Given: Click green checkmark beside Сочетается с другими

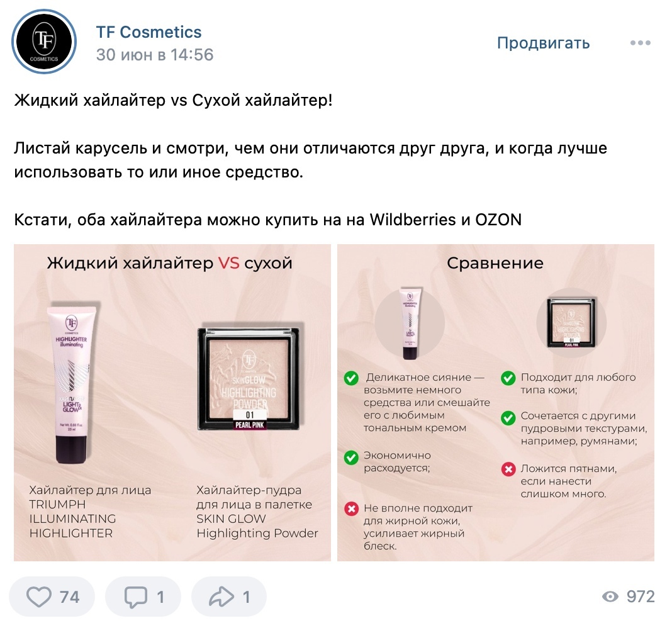Looking at the screenshot, I should pyautogui.click(x=508, y=418).
